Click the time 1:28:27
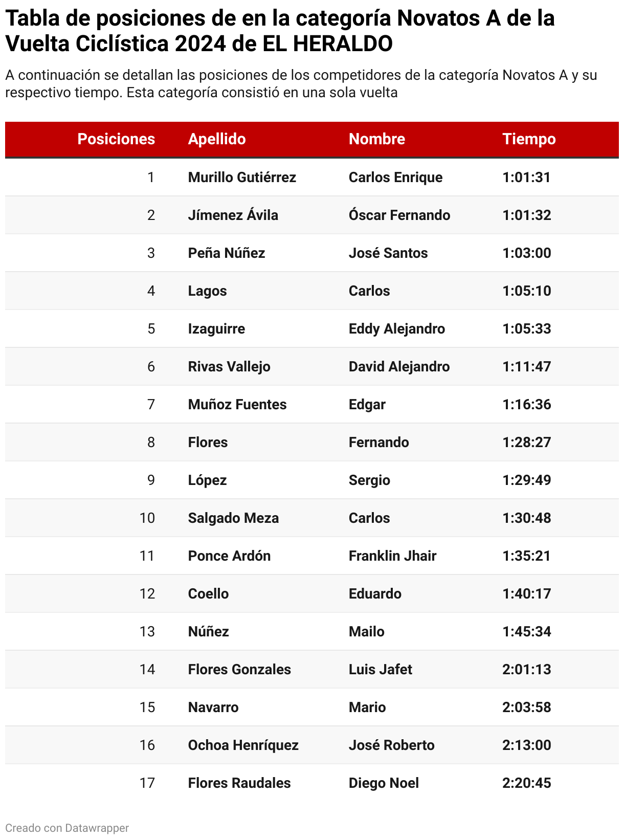 [526, 443]
